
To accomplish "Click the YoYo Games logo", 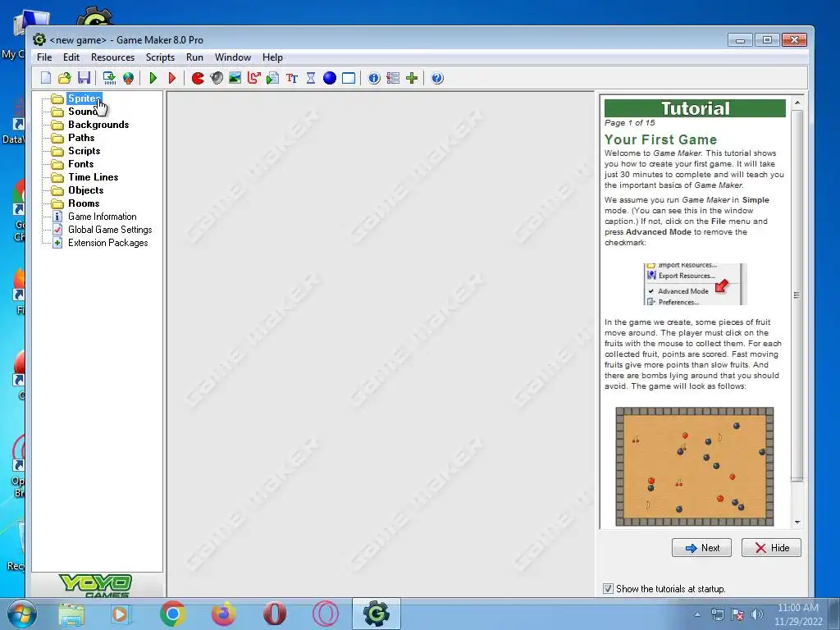I will point(97,585).
